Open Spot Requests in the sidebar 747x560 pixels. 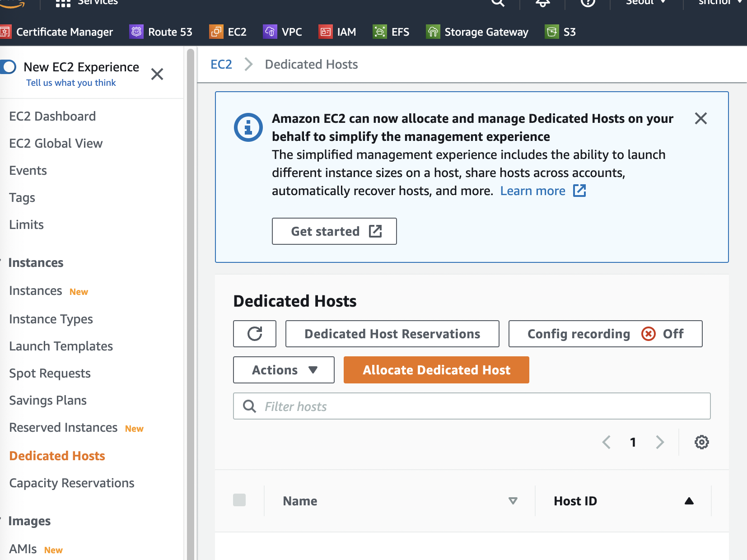click(50, 373)
